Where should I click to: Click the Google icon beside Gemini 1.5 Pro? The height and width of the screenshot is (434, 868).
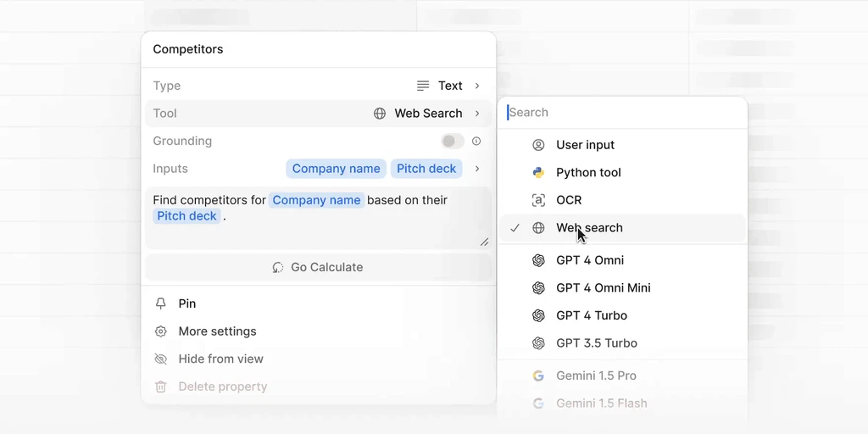pyautogui.click(x=538, y=376)
